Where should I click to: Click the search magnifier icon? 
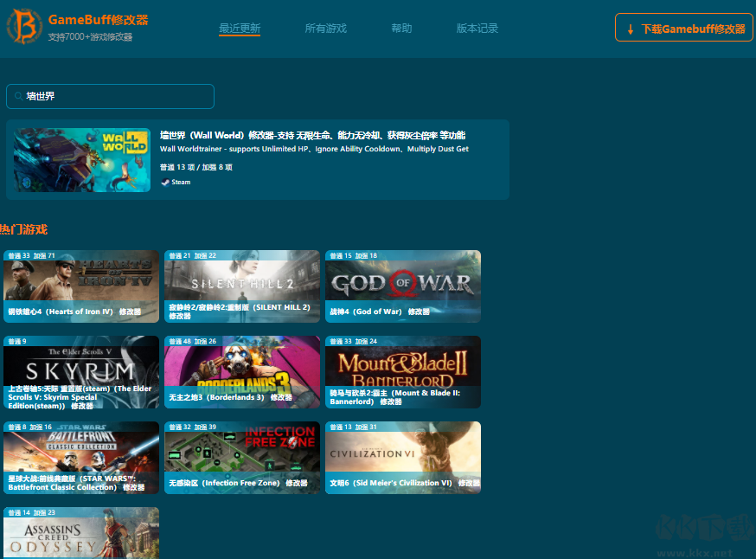18,96
